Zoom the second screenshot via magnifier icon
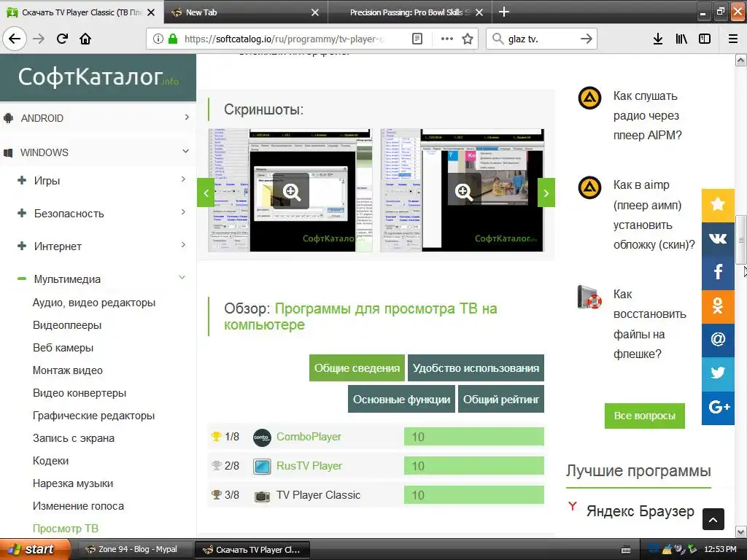Screen dimensions: 747x560 pyautogui.click(x=463, y=192)
